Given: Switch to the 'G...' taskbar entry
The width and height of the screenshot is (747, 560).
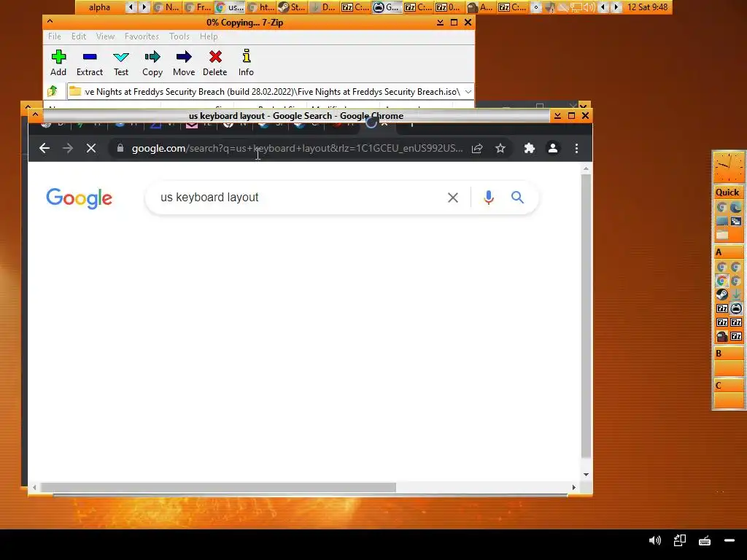Looking at the screenshot, I should point(387,7).
